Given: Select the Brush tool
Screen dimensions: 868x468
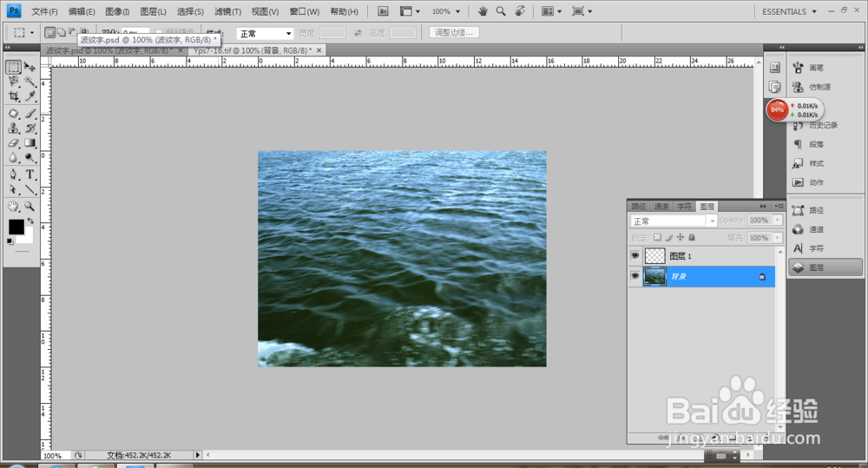Looking at the screenshot, I should [30, 114].
